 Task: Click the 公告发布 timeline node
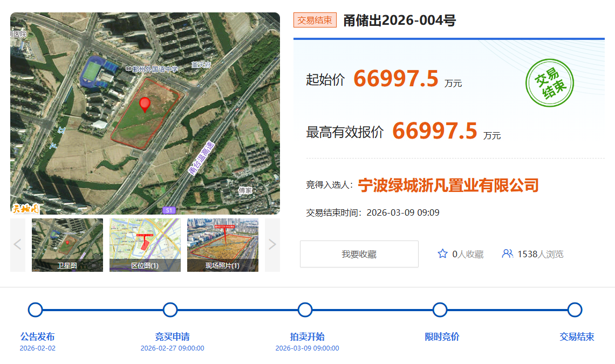[x=35, y=310]
